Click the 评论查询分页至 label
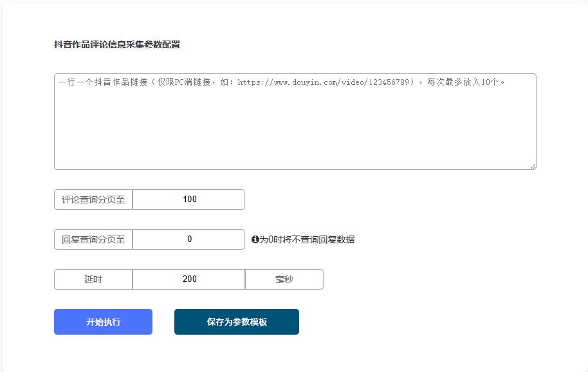The image size is (588, 372). pos(93,200)
